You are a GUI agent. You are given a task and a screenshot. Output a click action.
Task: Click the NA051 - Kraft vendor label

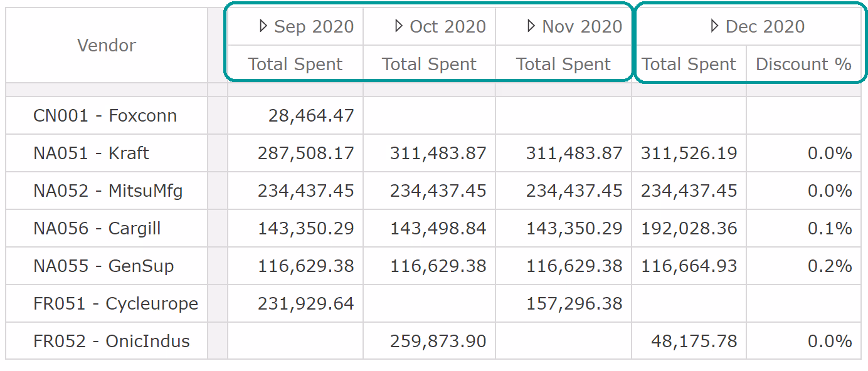[91, 154]
